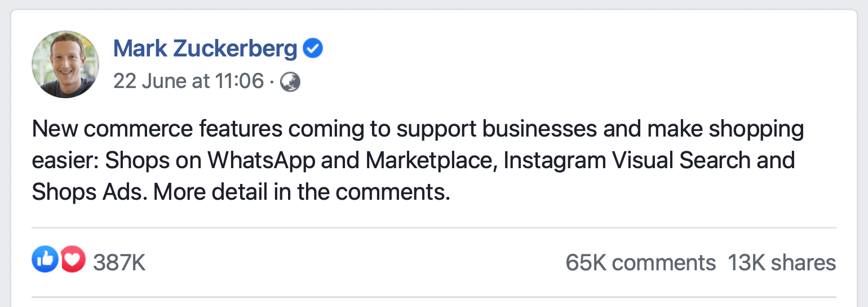868x307 pixels.
Task: Open the "22 June at 11:06" timestamp
Action: click(x=188, y=82)
